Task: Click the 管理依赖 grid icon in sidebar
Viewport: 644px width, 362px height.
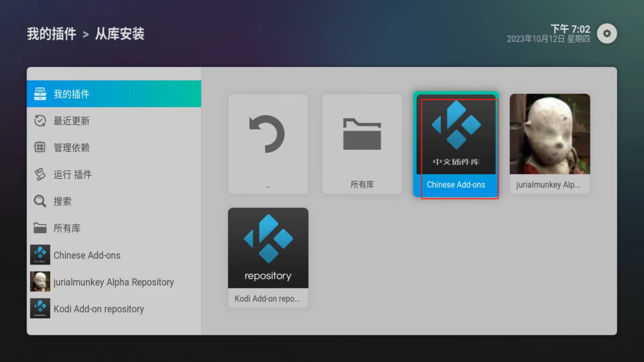Action: point(40,148)
